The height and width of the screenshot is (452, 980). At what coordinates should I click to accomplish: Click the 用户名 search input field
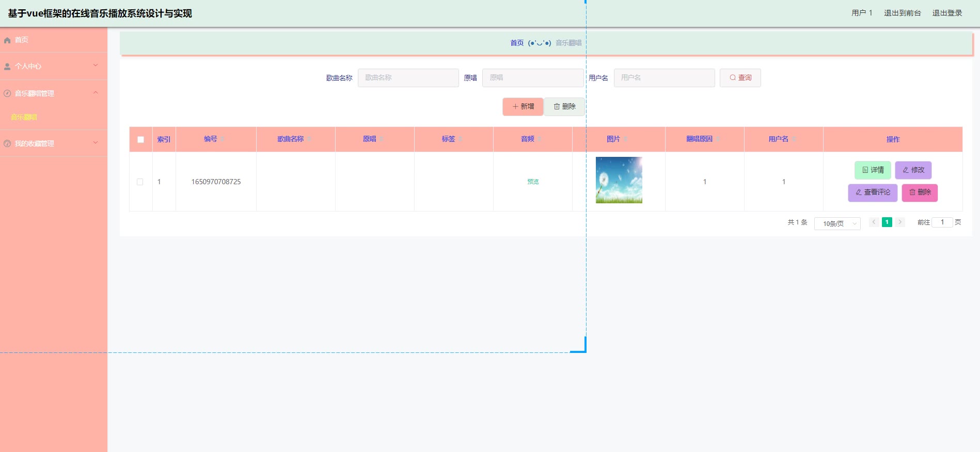click(x=665, y=78)
